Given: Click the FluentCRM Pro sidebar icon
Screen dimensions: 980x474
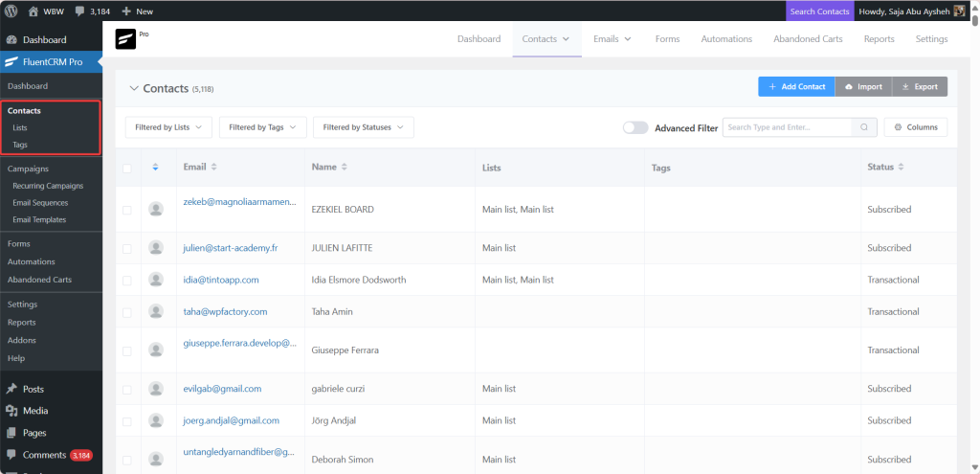Looking at the screenshot, I should pyautogui.click(x=11, y=62).
